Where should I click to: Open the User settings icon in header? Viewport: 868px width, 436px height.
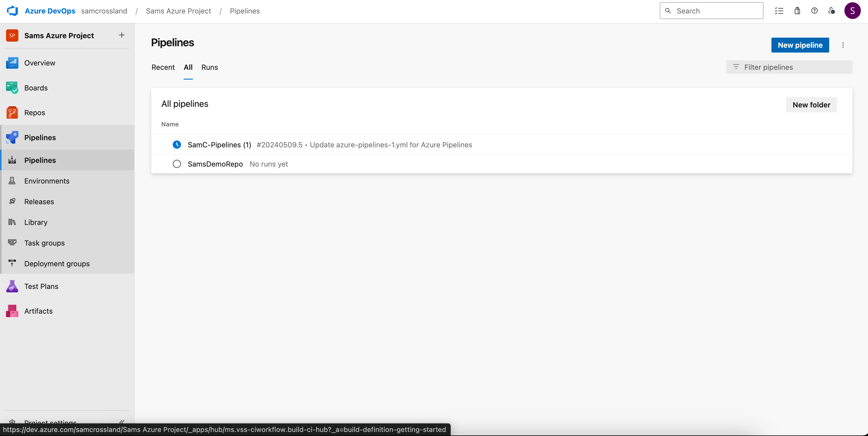pyautogui.click(x=831, y=11)
